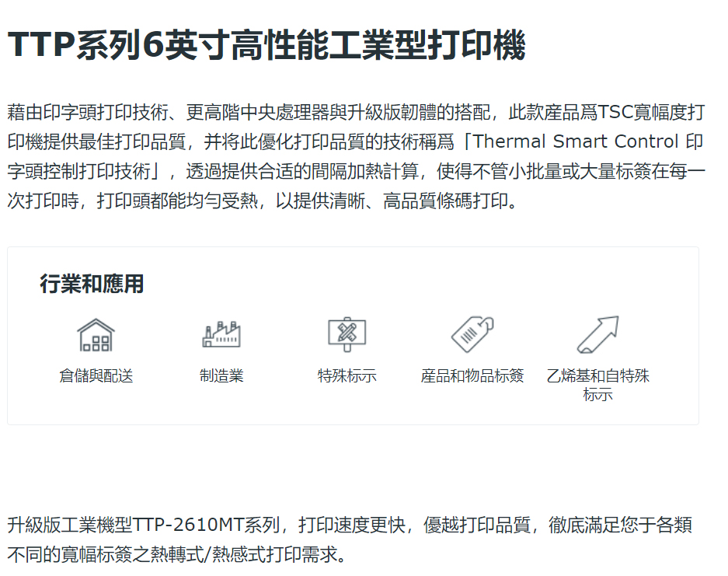Image resolution: width=728 pixels, height=576 pixels.
Task: Click the arrow icon for 乙烯基和自特殊标示
Action: click(598, 334)
